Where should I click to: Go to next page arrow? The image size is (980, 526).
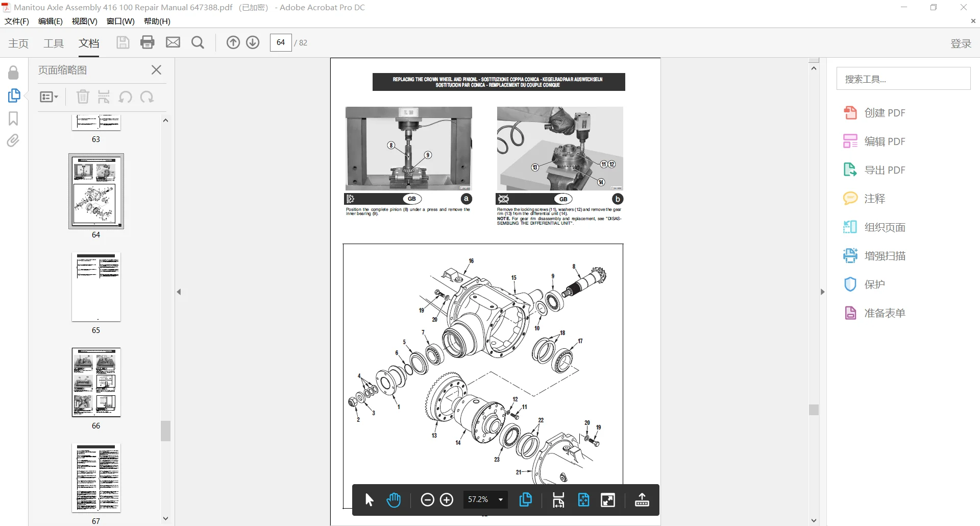253,42
